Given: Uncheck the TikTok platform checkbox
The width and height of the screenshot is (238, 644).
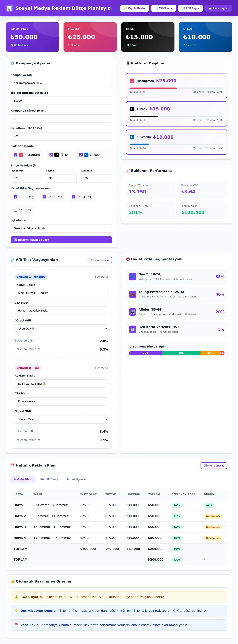Looking at the screenshot, I should tap(51, 155).
